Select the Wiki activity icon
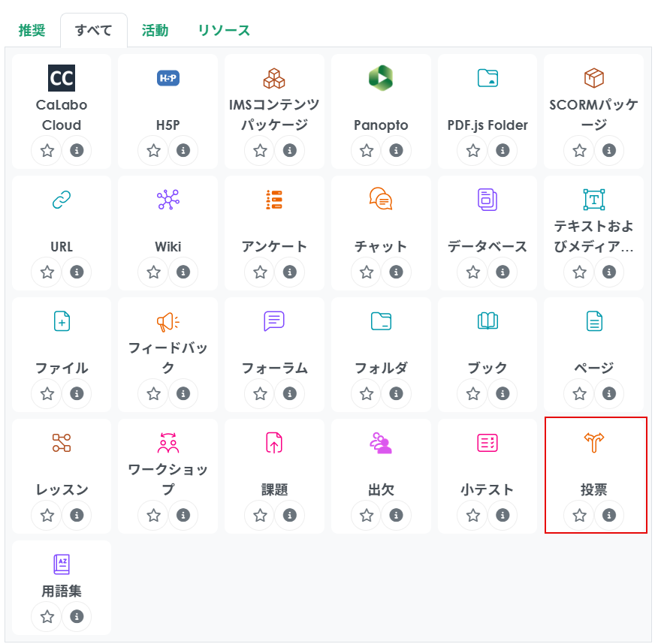The height and width of the screenshot is (644, 658). tap(168, 200)
